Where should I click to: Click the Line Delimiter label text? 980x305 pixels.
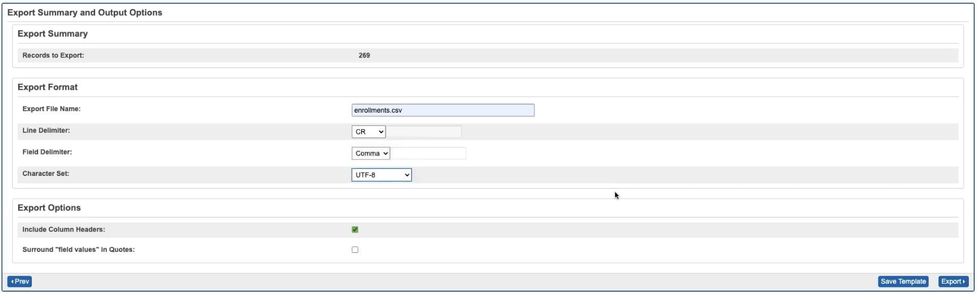point(46,130)
